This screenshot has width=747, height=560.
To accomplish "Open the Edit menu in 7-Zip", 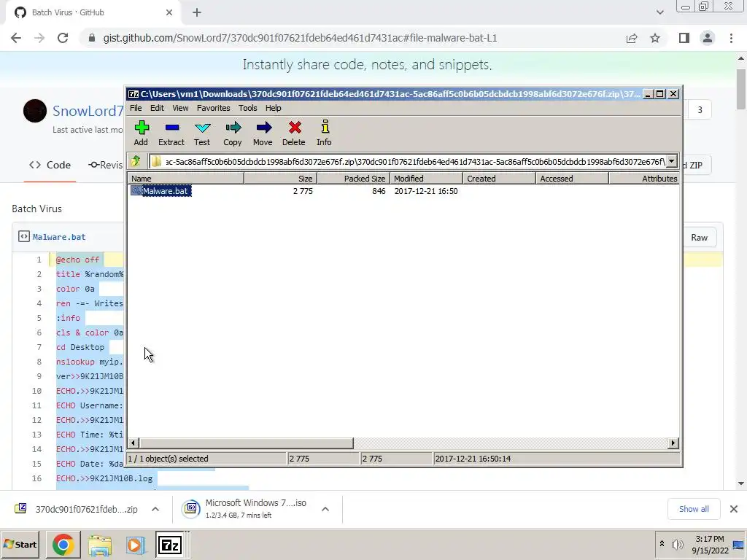I will [x=158, y=108].
